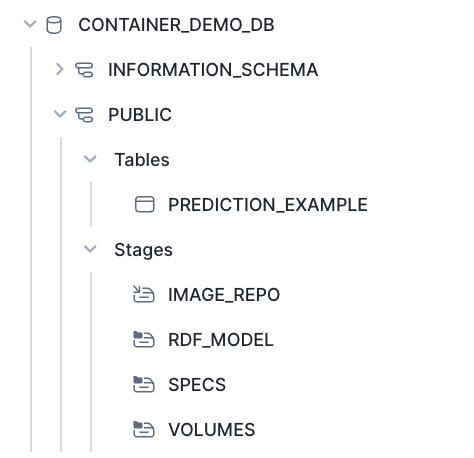Click the CONTAINER_DEMO_DB database cylinder icon
The height and width of the screenshot is (458, 474).
click(x=54, y=25)
